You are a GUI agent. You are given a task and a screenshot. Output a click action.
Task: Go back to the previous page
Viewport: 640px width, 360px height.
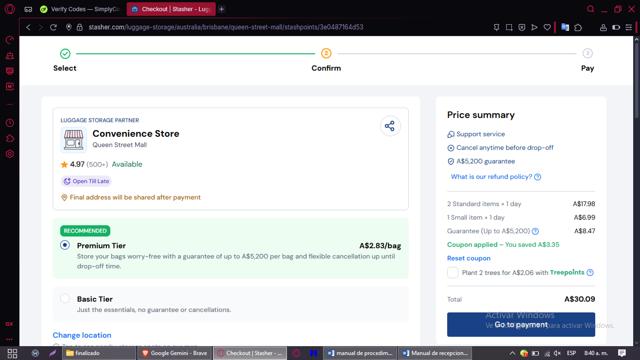28,27
